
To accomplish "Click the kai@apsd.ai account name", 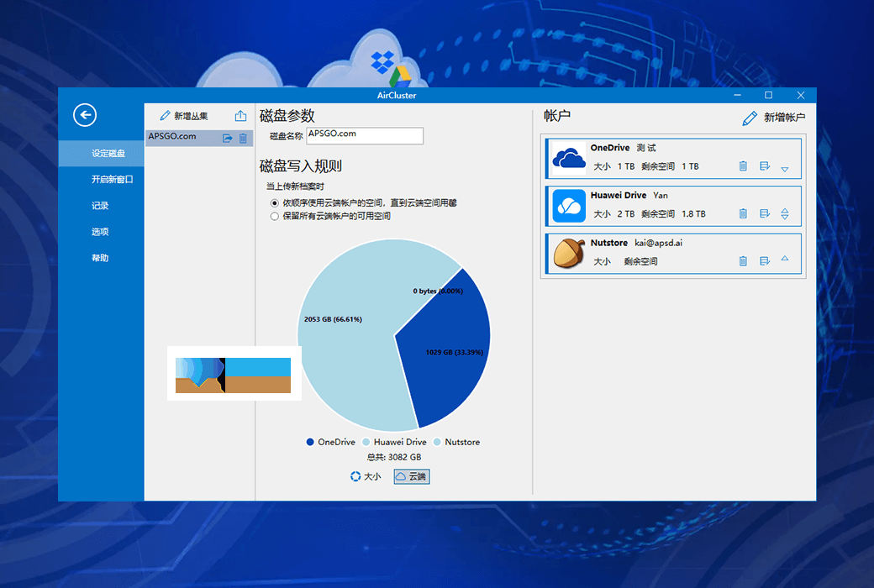I will tap(658, 243).
